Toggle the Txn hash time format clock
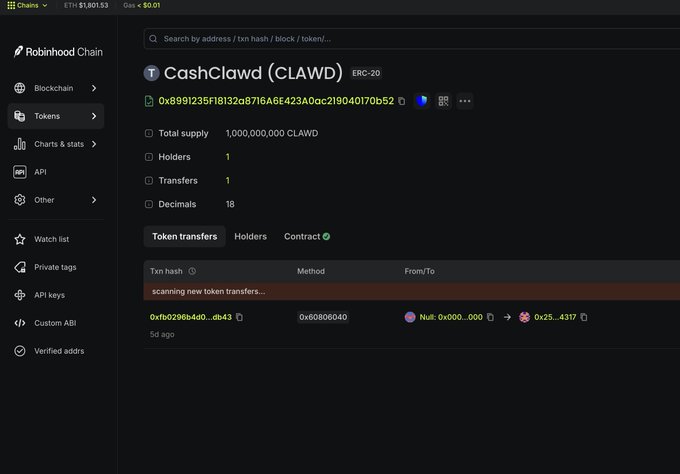 pyautogui.click(x=192, y=271)
